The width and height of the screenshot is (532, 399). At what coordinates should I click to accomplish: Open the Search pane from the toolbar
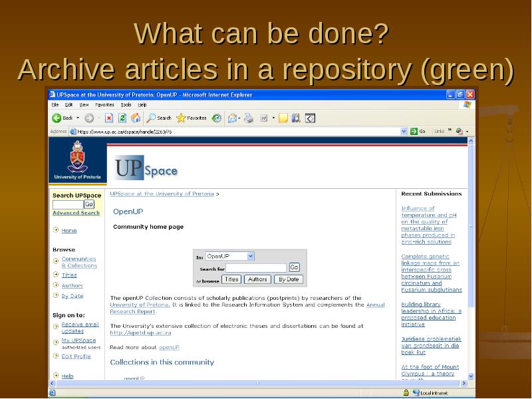159,118
